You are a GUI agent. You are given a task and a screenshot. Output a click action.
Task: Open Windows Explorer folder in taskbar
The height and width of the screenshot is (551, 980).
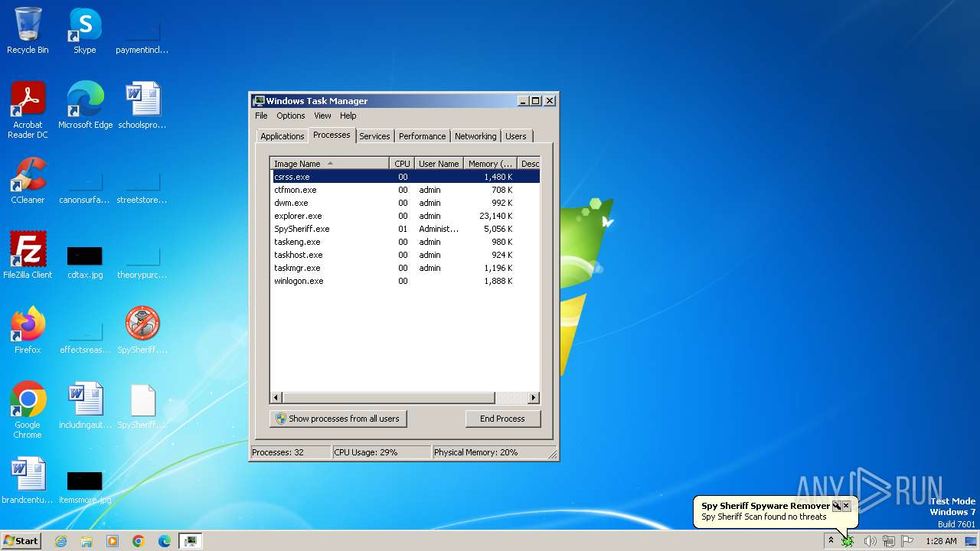87,541
